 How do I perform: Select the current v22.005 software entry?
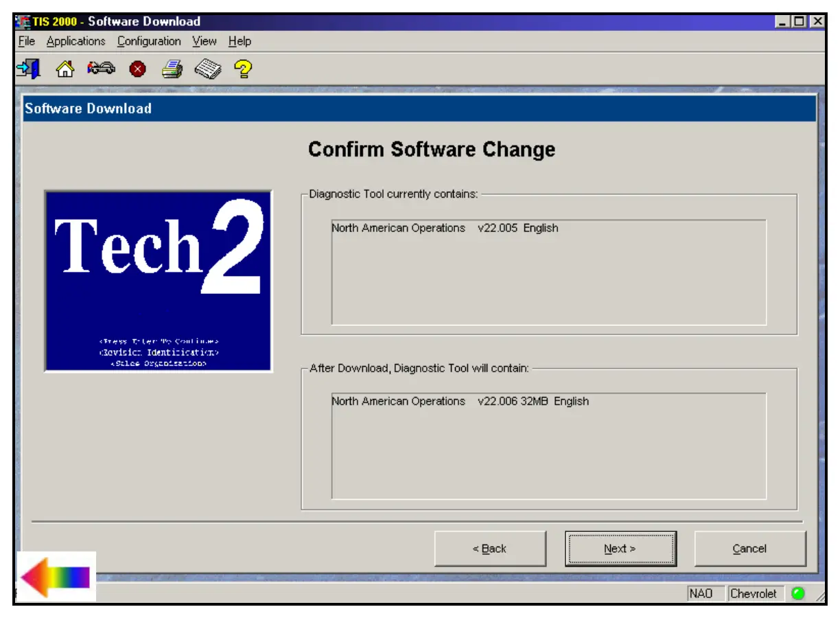[445, 228]
